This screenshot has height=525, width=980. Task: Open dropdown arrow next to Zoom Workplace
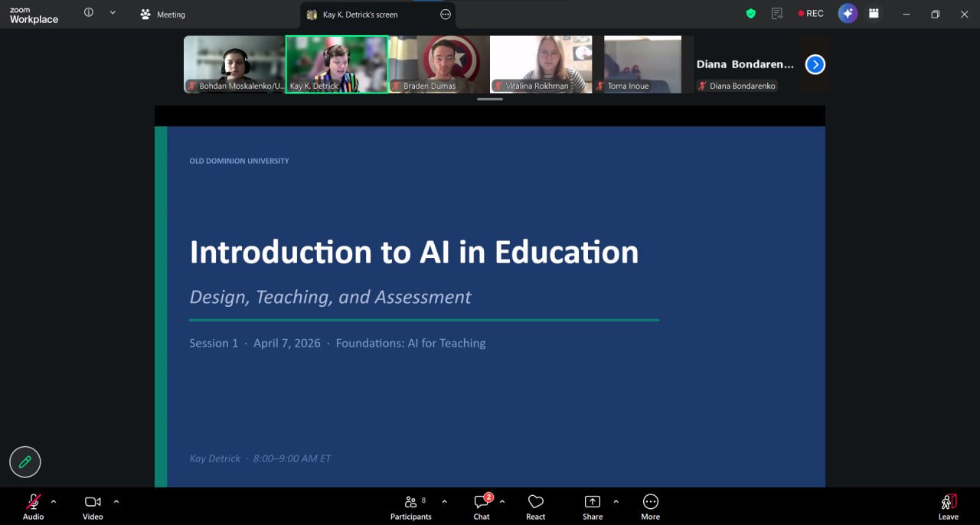click(113, 13)
